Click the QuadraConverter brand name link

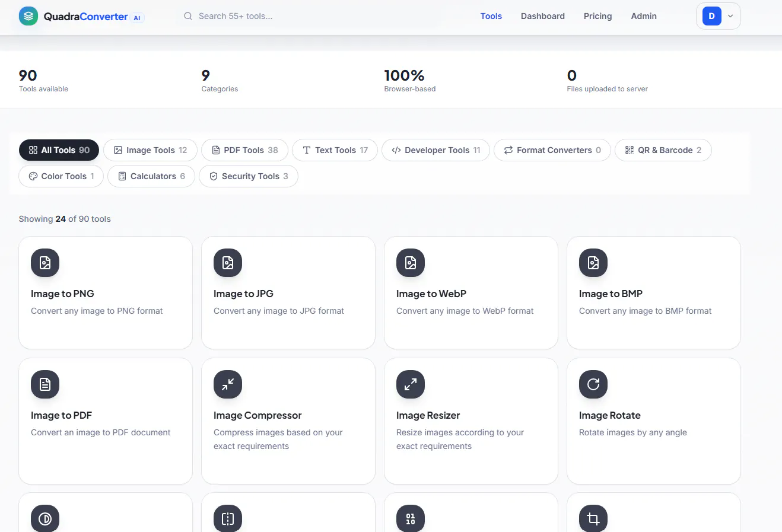[x=86, y=17]
